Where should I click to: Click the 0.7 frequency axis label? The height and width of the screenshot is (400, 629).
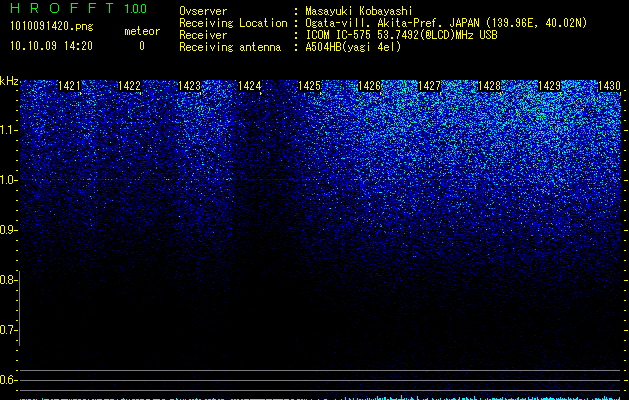(x=7, y=330)
